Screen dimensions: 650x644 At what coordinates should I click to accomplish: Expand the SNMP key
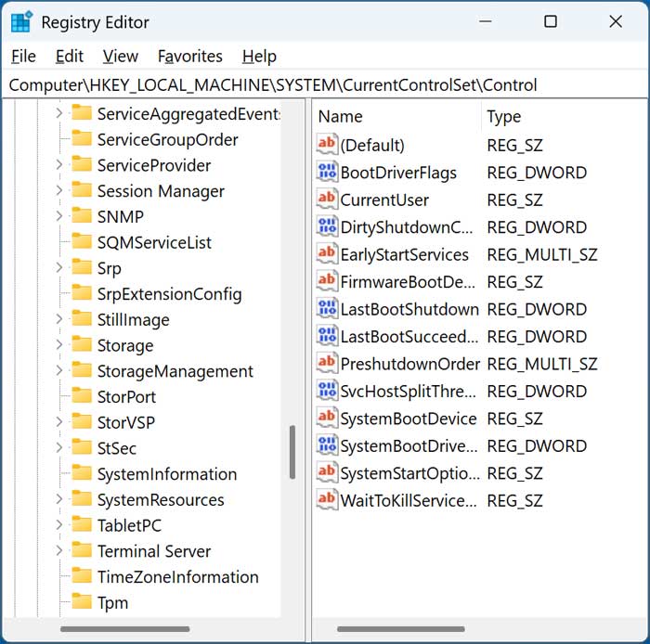[x=59, y=216]
